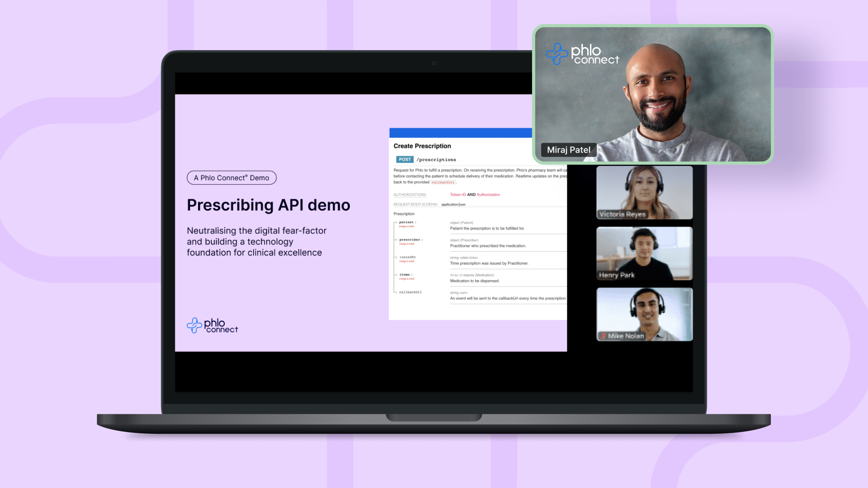
Task: Click 'Time prescription was issued by Practitioner.' text
Action: click(x=489, y=263)
